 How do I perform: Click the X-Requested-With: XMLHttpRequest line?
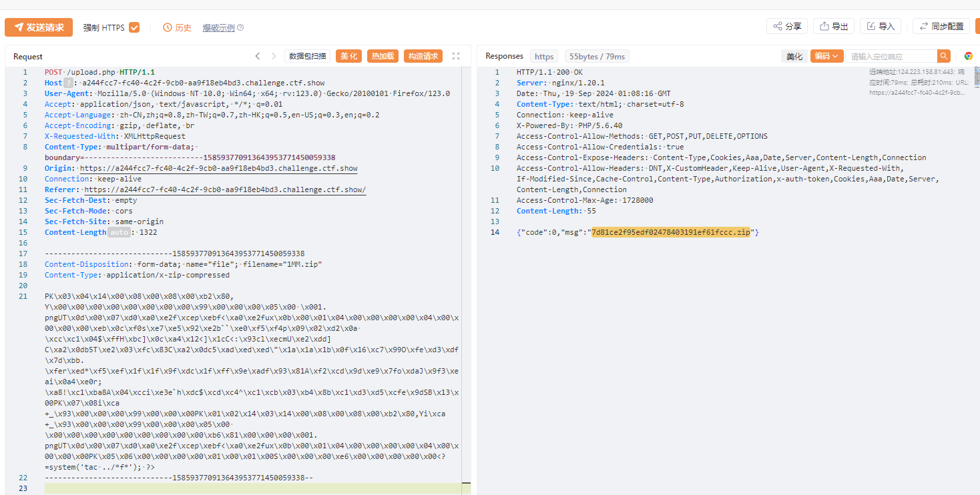pos(115,136)
